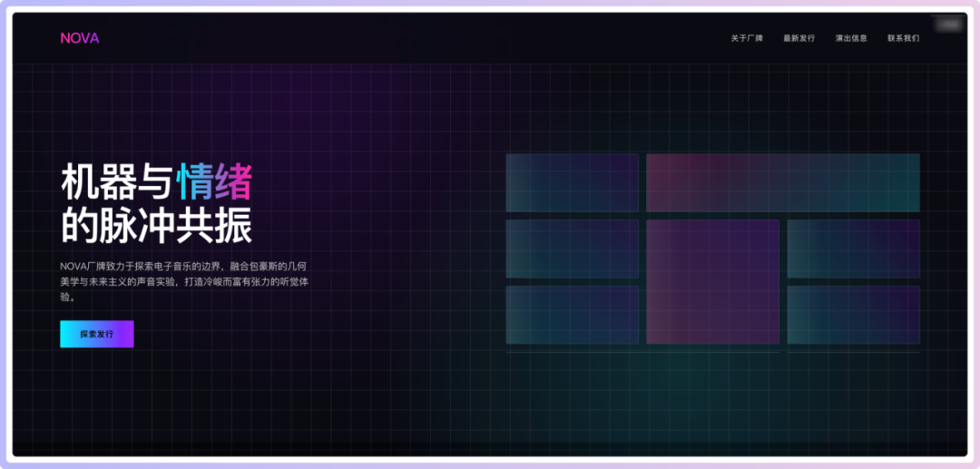Image resolution: width=980 pixels, height=469 pixels.
Task: Choose the bottom-right tile in the grid
Action: tap(853, 315)
